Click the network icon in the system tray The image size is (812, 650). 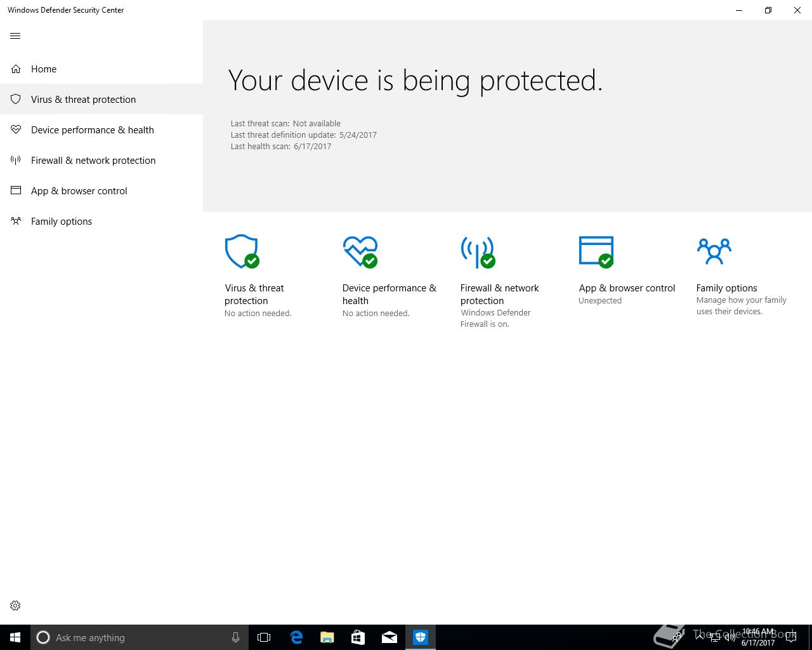714,637
